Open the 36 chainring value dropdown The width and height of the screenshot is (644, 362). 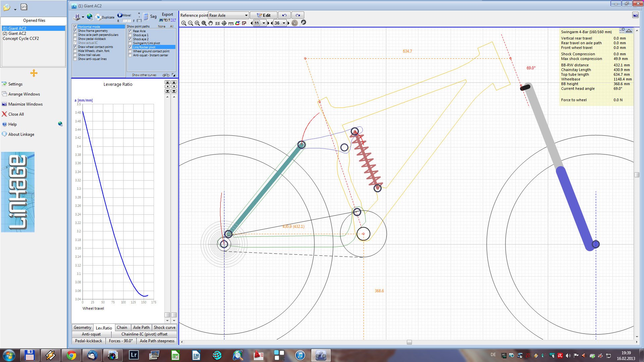tap(284, 23)
